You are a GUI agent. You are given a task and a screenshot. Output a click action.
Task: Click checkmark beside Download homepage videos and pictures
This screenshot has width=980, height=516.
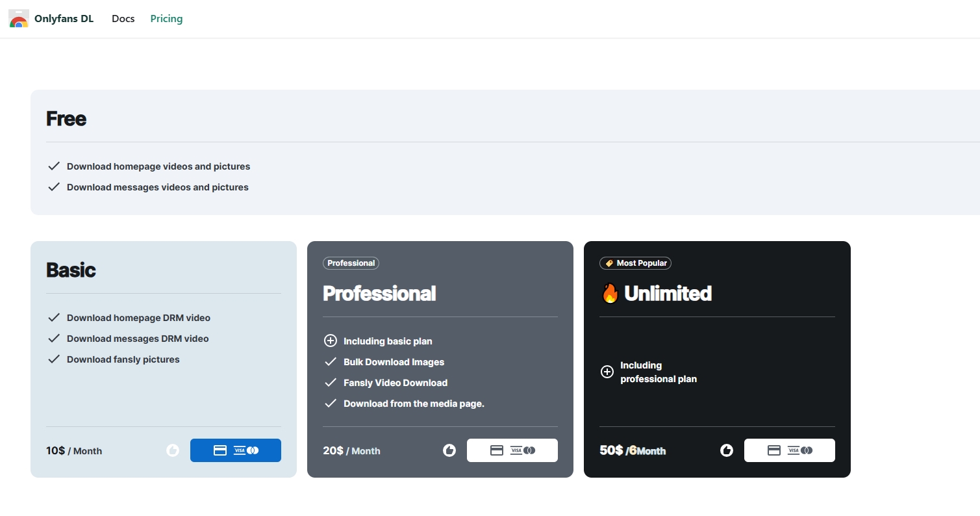(x=54, y=166)
